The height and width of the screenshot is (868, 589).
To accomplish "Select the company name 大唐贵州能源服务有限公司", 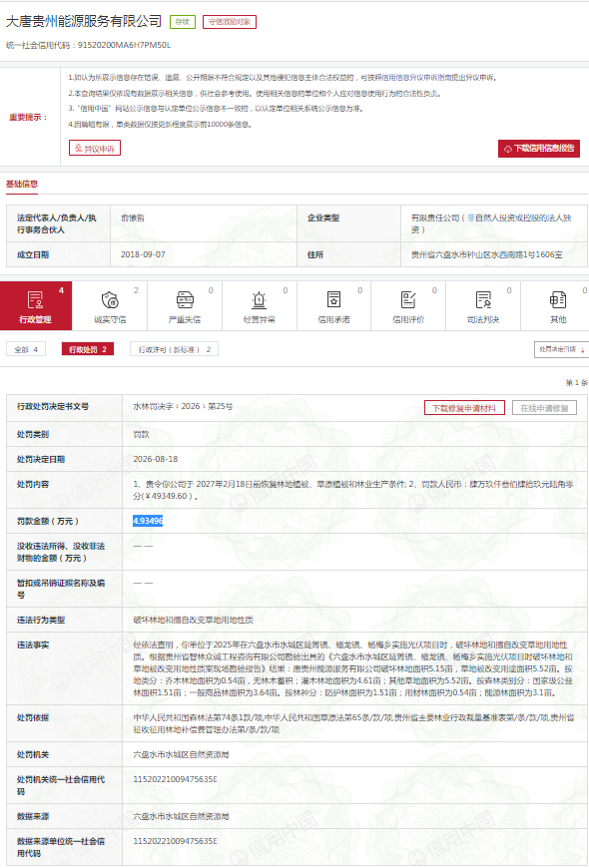I will (x=83, y=22).
